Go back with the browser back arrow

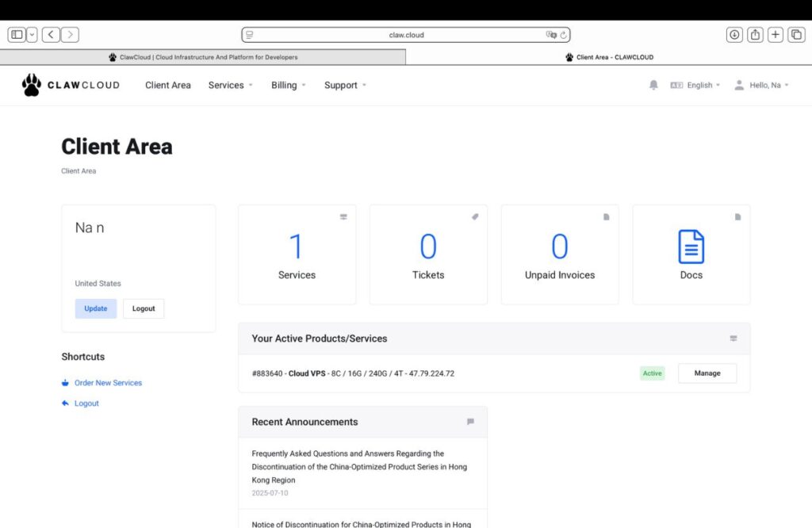pos(52,35)
